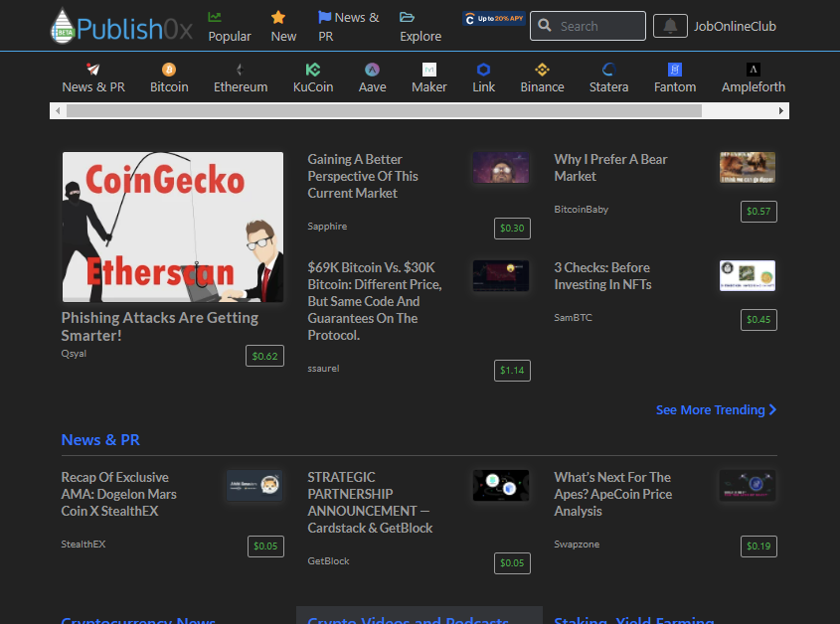Click the Up to 20% APY banner

coord(494,19)
